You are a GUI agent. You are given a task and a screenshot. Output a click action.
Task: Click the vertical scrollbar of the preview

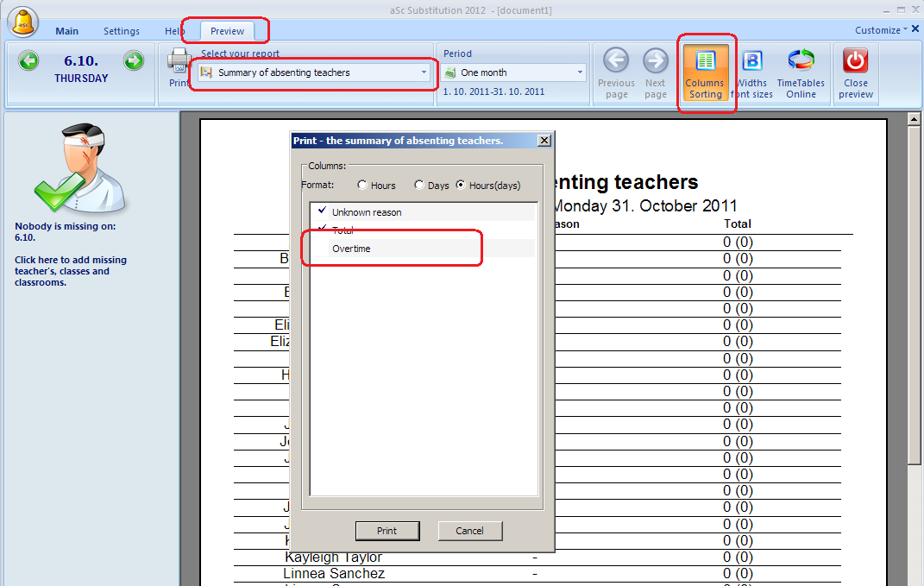pyautogui.click(x=914, y=295)
